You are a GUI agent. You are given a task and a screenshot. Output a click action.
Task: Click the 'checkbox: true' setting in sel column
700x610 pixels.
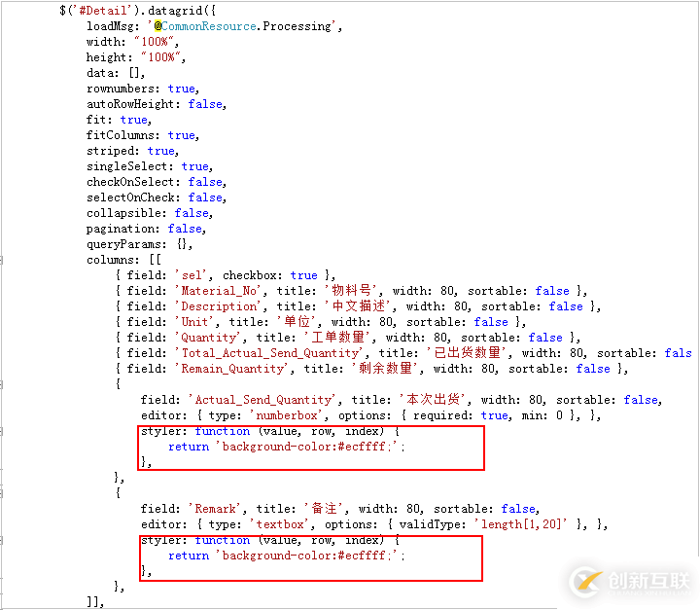pos(270,275)
